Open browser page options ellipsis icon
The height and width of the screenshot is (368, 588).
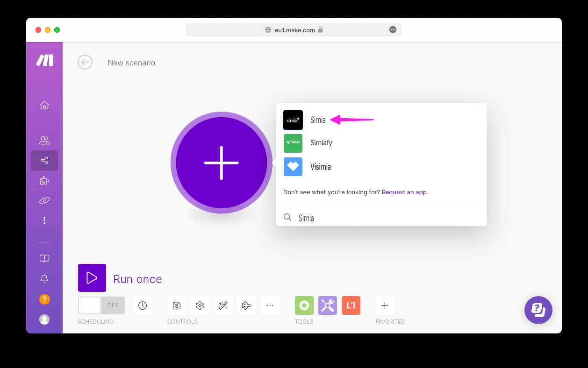393,29
